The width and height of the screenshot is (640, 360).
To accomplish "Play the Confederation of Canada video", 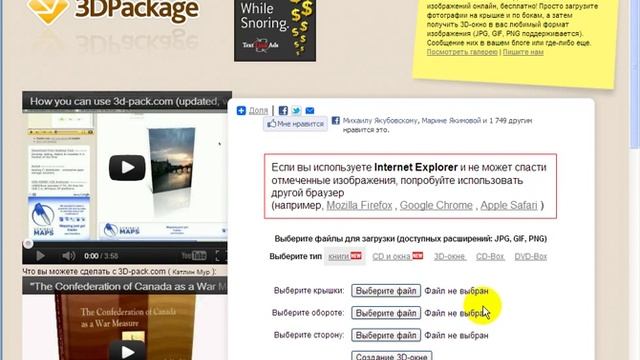I will (x=127, y=351).
